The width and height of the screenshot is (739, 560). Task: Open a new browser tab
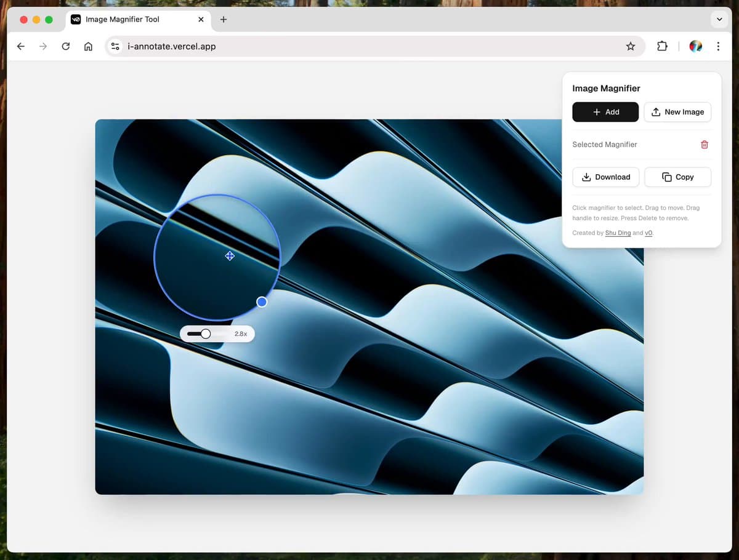(x=223, y=19)
